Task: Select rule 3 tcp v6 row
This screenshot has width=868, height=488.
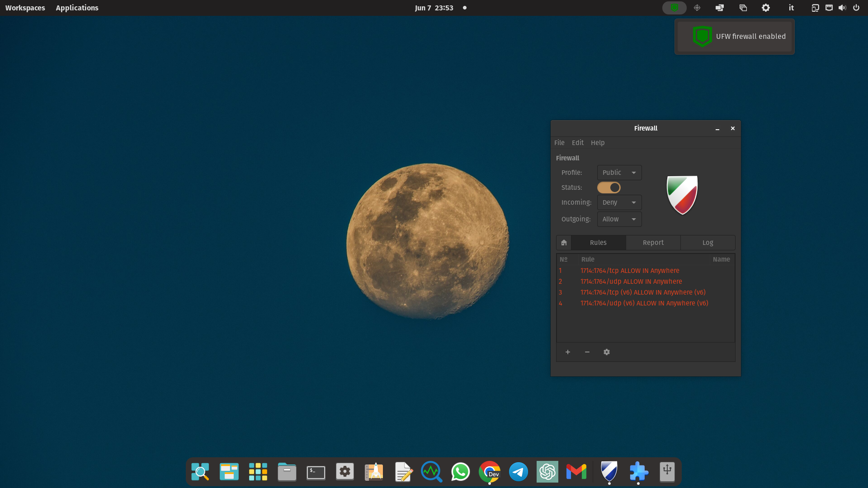Action: click(x=642, y=292)
